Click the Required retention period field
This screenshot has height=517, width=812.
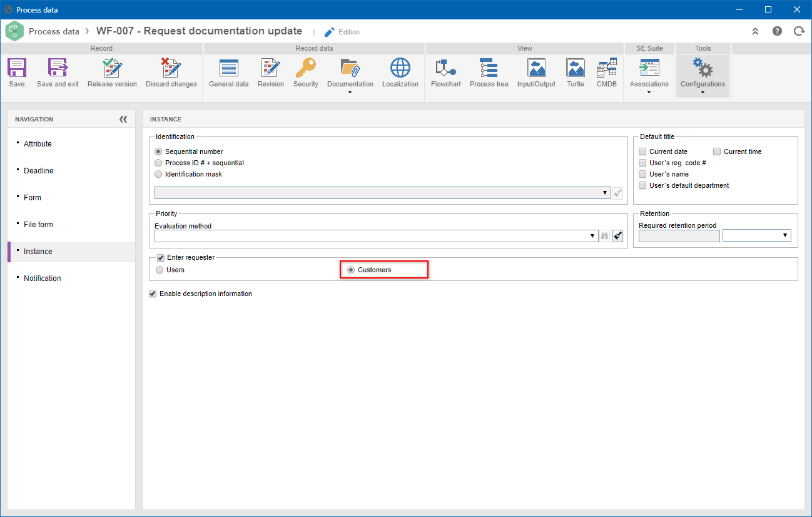pyautogui.click(x=679, y=235)
